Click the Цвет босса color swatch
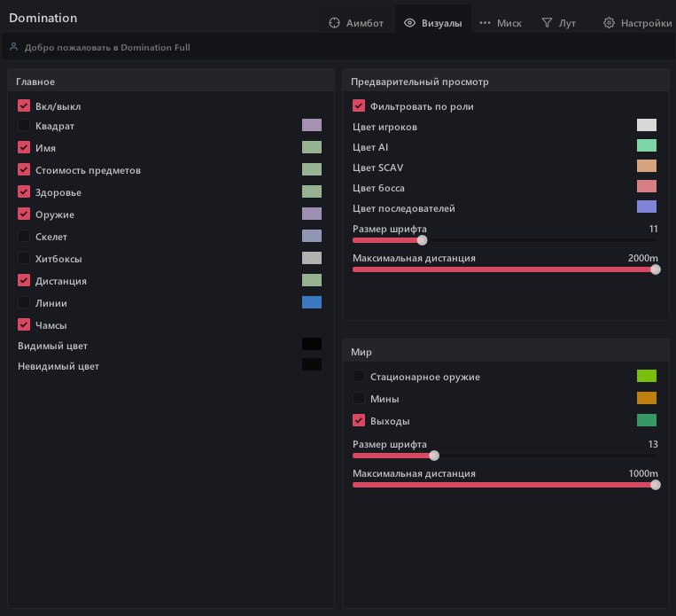Viewport: 676px width, 616px height. [x=646, y=186]
